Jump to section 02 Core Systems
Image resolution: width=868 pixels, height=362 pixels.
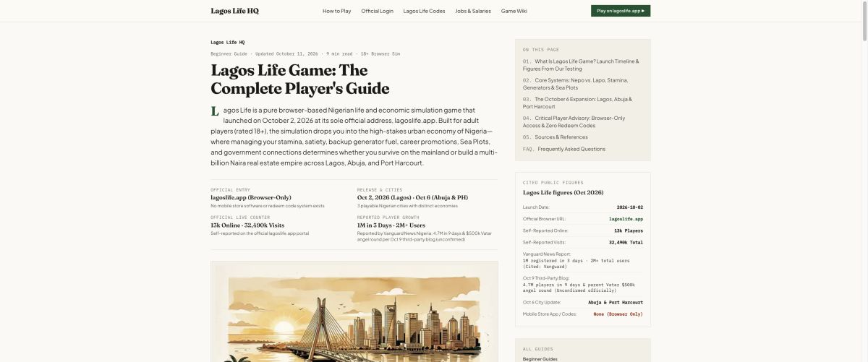576,84
